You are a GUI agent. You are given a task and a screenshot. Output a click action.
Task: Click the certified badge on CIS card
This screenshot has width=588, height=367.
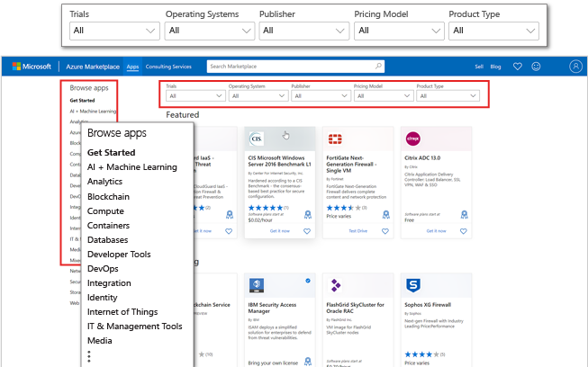tap(307, 215)
